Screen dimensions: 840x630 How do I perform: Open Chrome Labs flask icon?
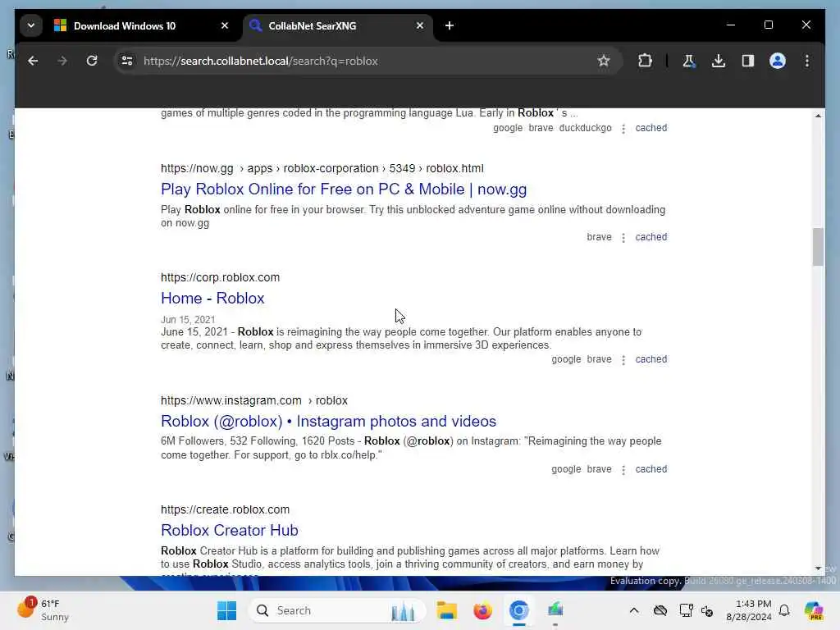click(689, 61)
